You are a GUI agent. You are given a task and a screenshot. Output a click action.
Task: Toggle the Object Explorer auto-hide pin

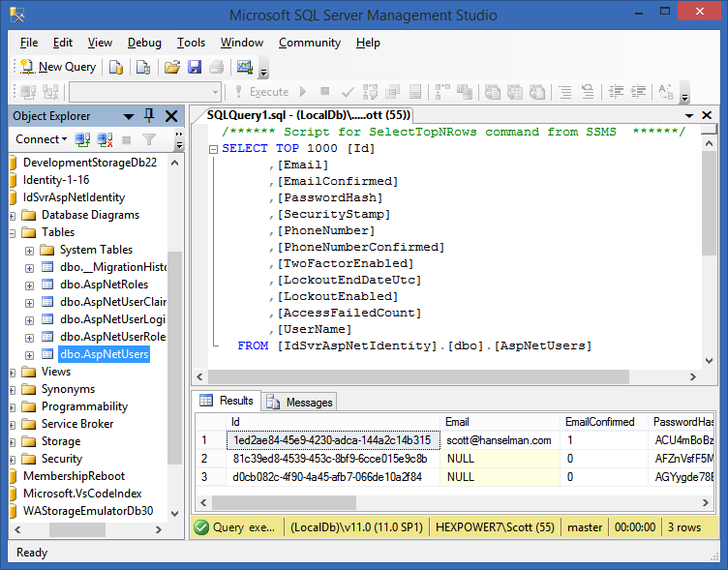[149, 115]
